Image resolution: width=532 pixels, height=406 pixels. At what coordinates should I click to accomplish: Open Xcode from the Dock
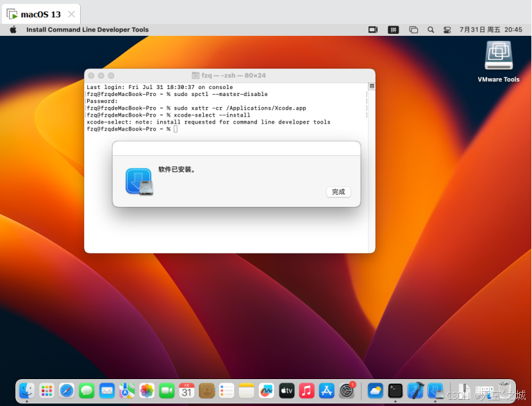[x=415, y=391]
